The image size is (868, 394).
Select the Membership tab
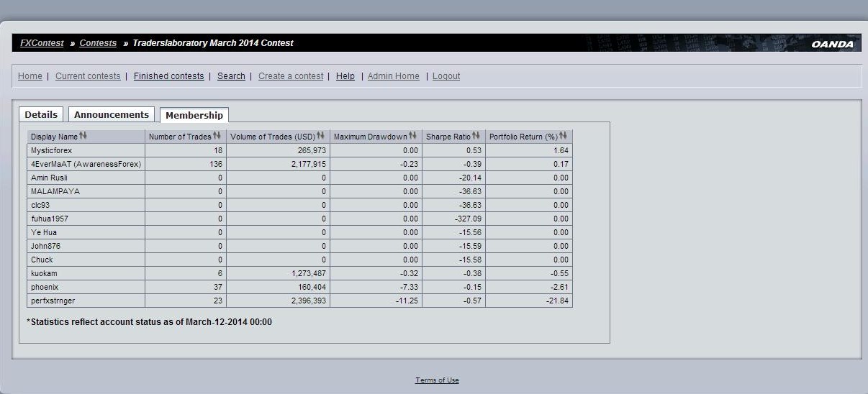[x=194, y=115]
